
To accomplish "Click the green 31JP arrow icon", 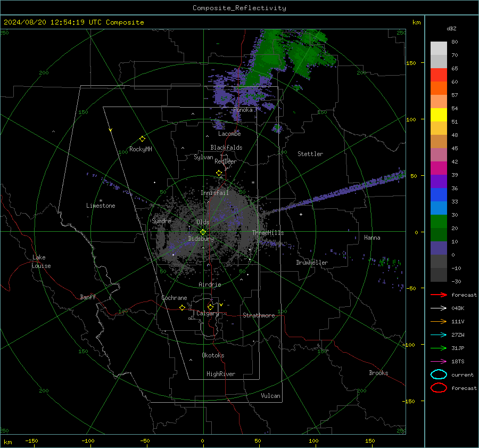I will pyautogui.click(x=439, y=348).
